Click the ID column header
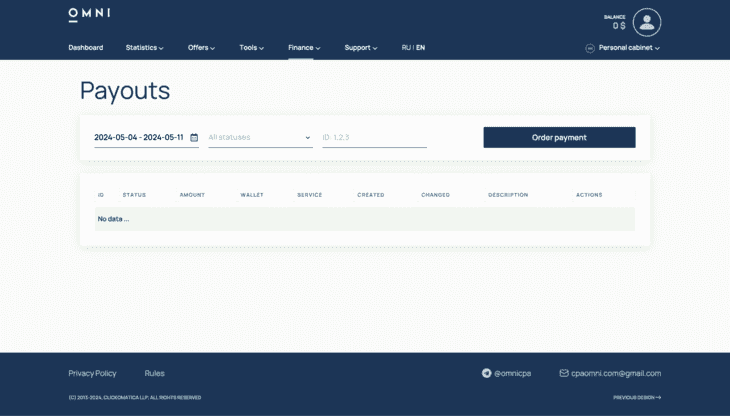The width and height of the screenshot is (730, 416). coord(101,195)
